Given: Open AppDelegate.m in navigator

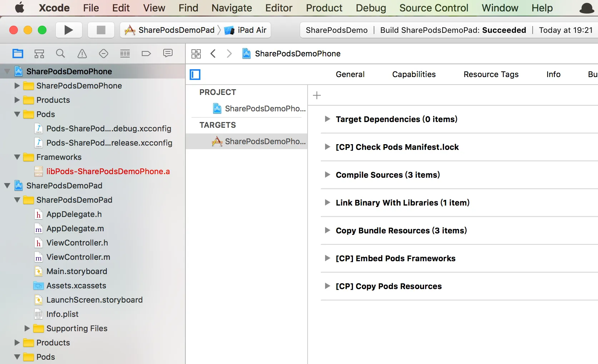Looking at the screenshot, I should click(75, 228).
